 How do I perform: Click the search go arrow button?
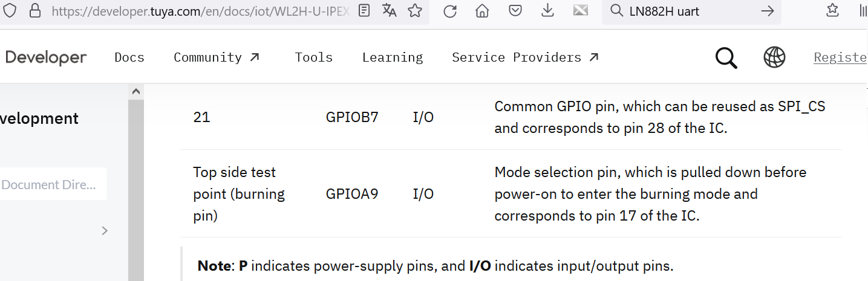tap(768, 11)
